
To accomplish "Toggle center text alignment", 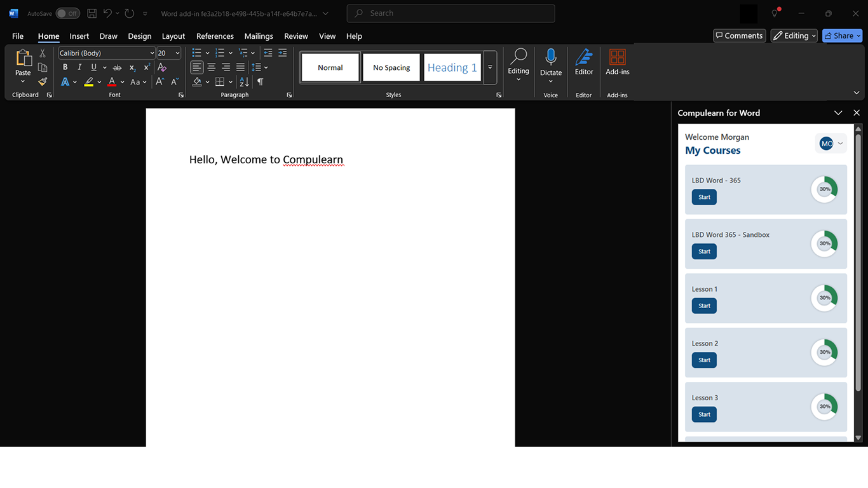I will (x=212, y=67).
